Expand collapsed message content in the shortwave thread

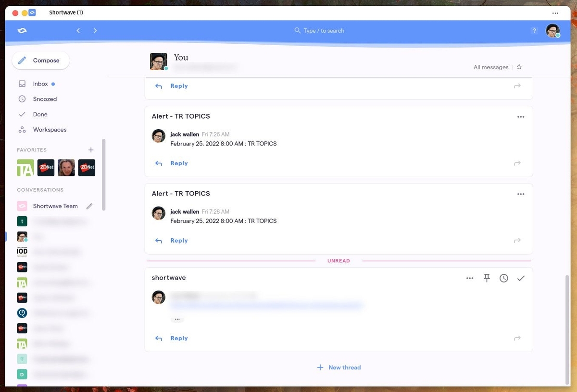[x=177, y=318]
